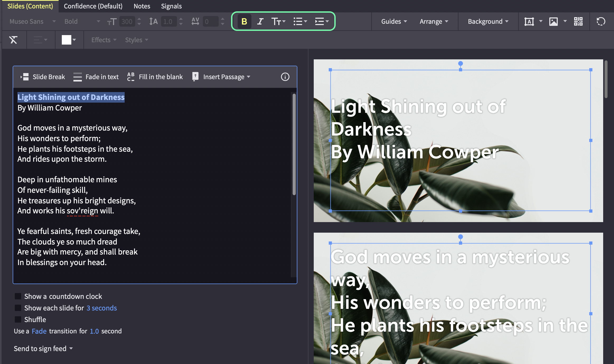Click the 'Light Shining out of Darkness' line

(71, 97)
